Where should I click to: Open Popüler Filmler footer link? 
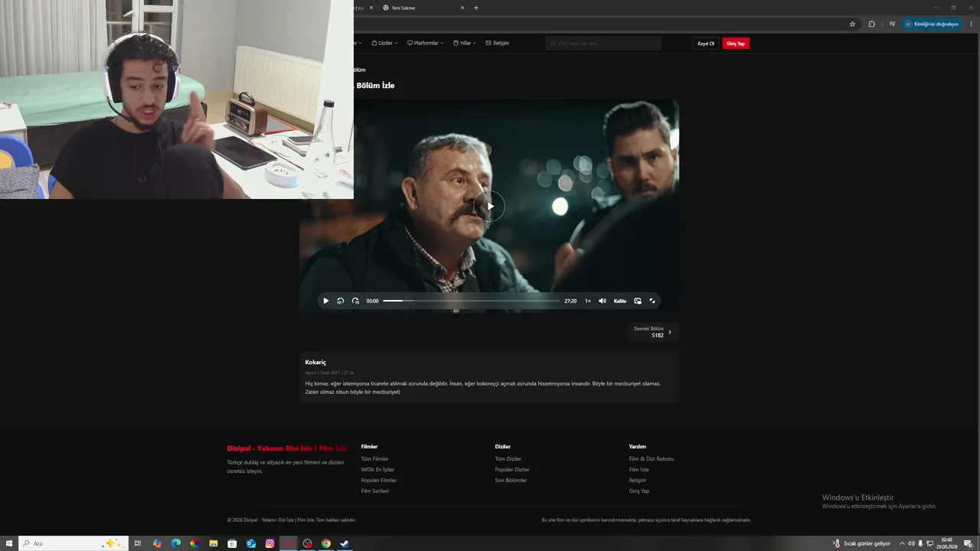(x=378, y=481)
